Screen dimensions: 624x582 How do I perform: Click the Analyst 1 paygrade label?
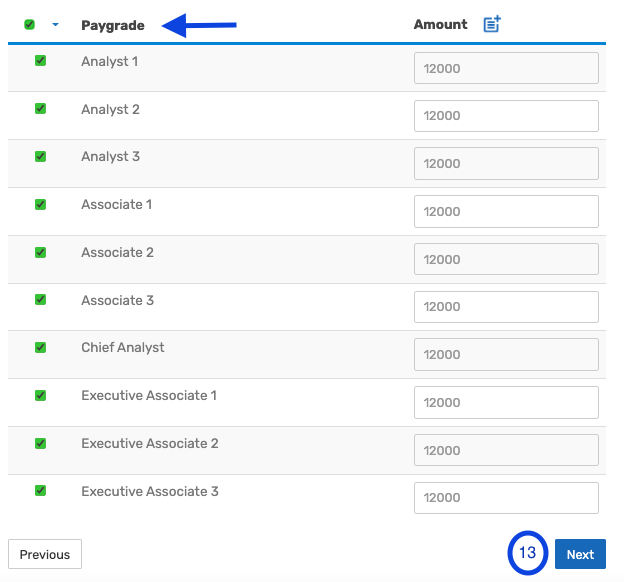pyautogui.click(x=109, y=62)
